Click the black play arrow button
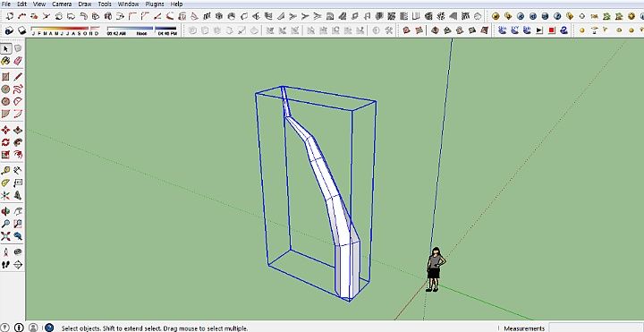Viewport: 644px width, 332px height. 539,30
